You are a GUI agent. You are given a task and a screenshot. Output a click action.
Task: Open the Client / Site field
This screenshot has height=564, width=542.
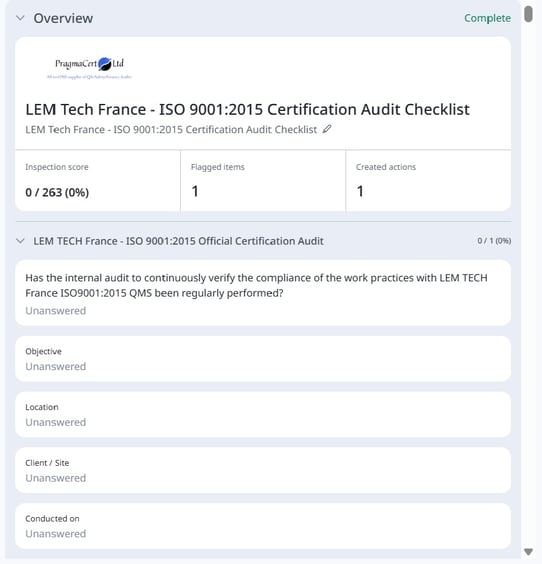(x=263, y=470)
